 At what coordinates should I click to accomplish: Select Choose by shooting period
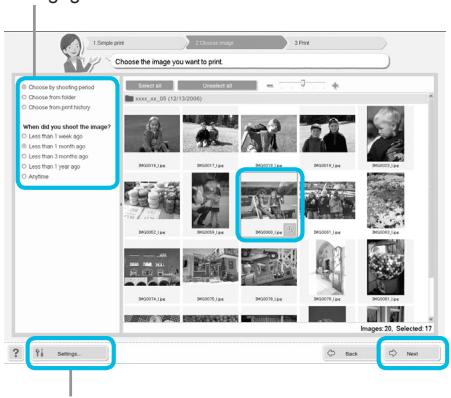[58, 87]
